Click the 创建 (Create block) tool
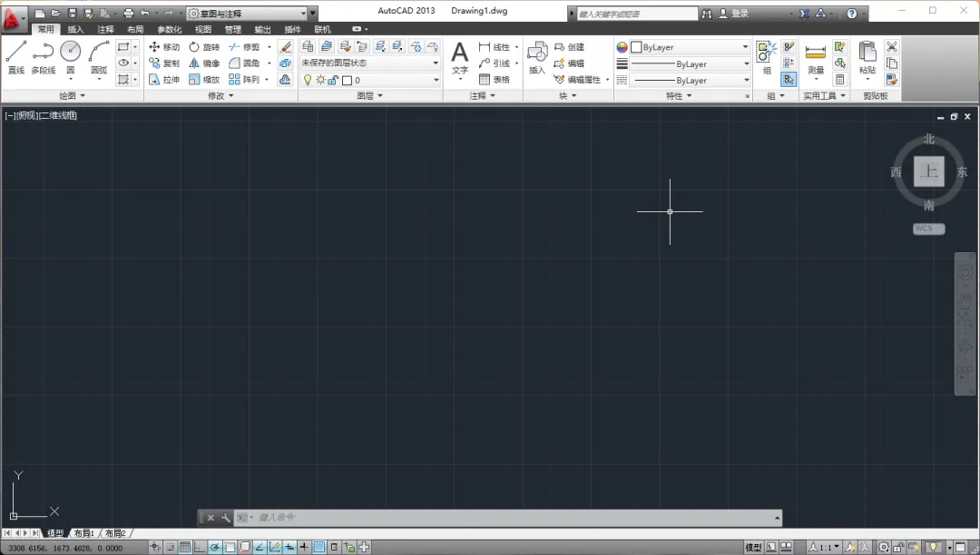Screen dimensions: 980x555 pos(569,47)
